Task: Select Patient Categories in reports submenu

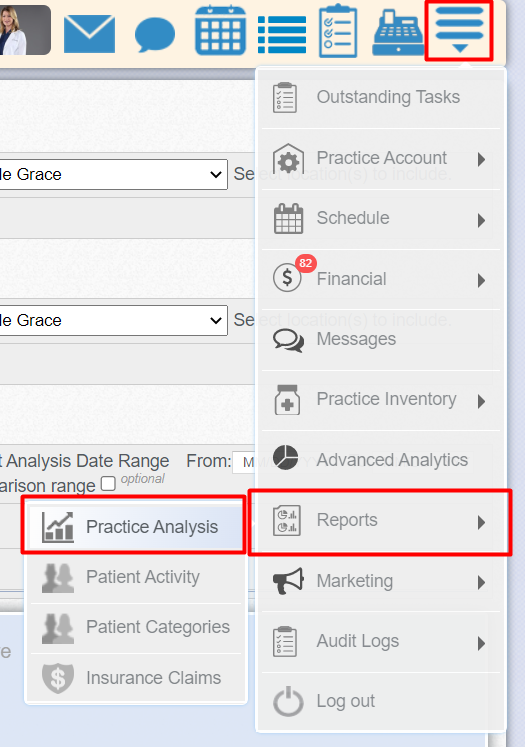Action: coord(136,627)
